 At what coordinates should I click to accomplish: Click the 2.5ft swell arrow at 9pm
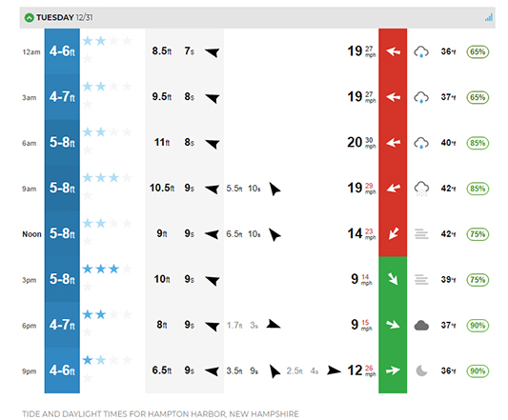334,370
